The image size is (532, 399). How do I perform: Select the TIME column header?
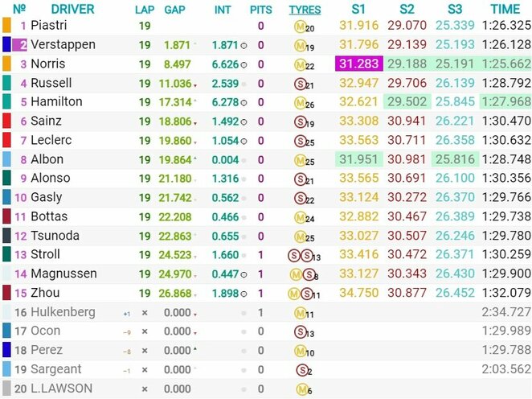505,10
